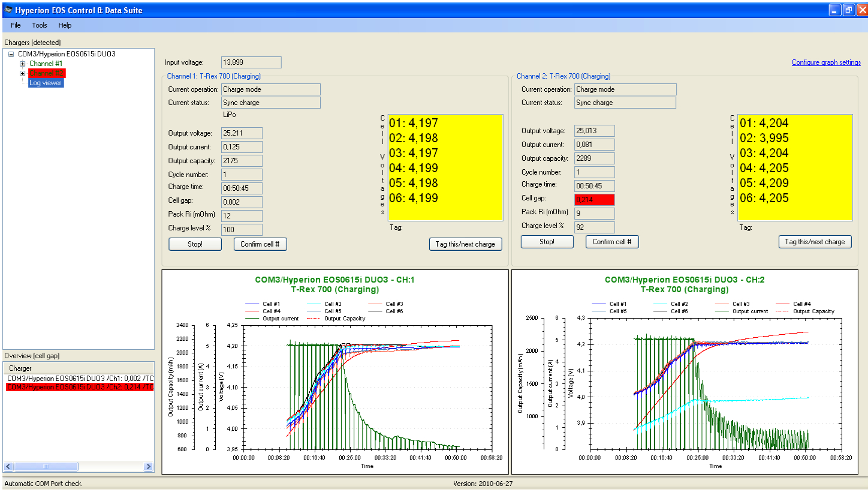
Task: Click Confirm cell # for Channel 1
Action: (260, 244)
